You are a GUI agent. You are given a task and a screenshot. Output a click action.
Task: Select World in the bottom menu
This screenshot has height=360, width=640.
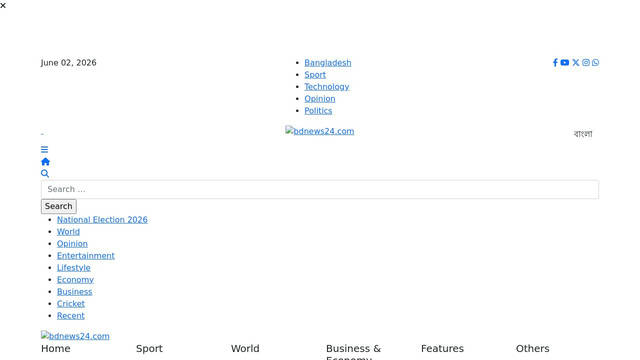245,349
